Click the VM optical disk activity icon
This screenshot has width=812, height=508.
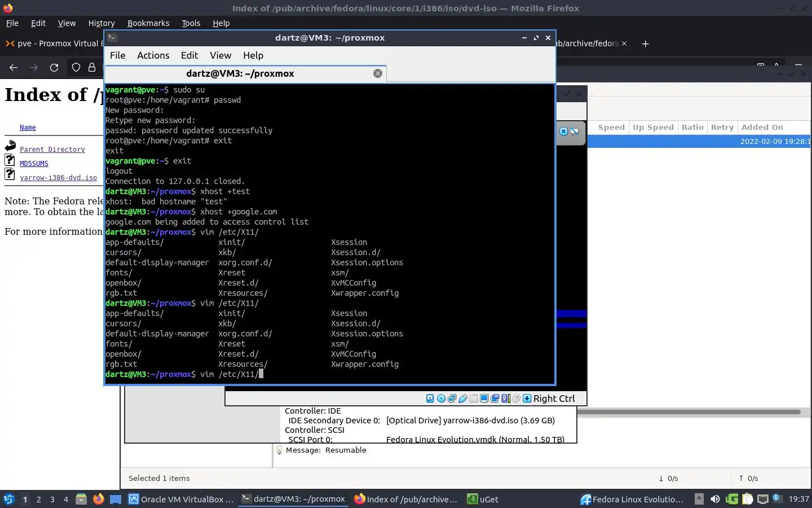(441, 398)
